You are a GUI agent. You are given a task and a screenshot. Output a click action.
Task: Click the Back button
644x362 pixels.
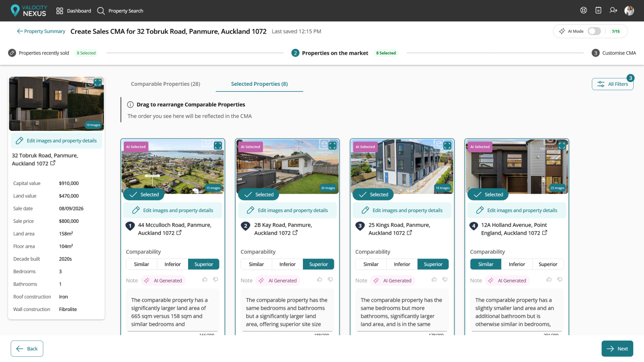coord(27,349)
